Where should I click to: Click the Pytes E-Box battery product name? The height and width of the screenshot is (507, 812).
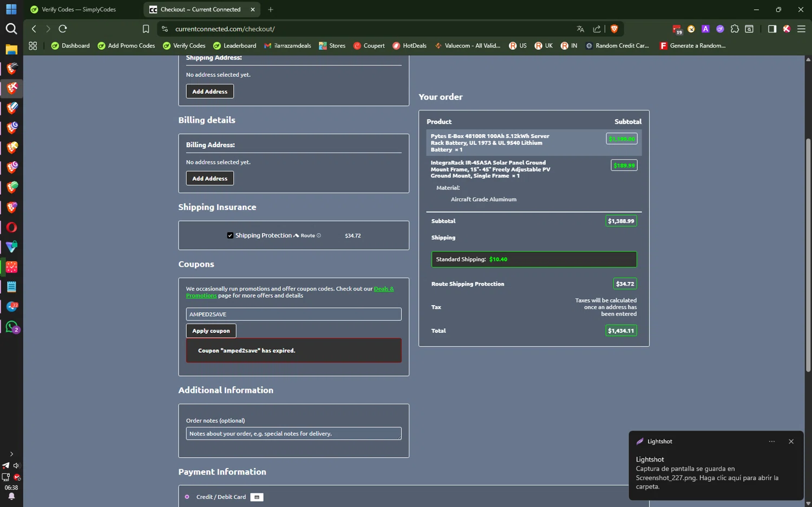490,143
